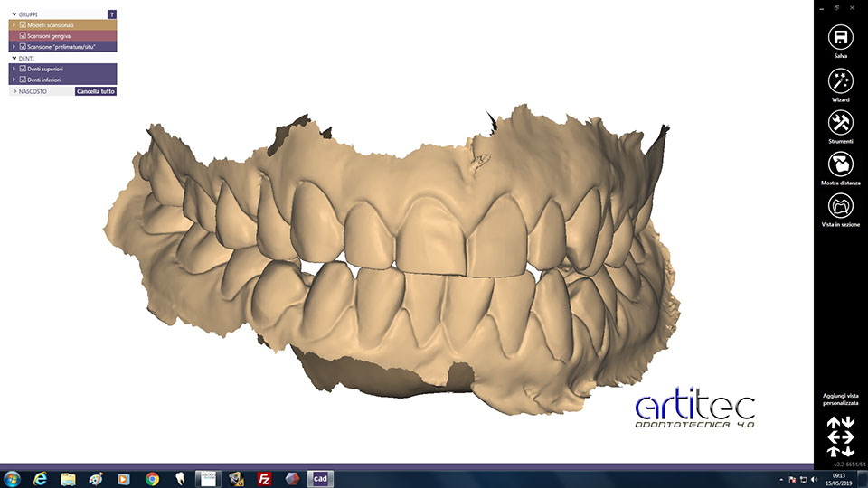Open FileZilla from the taskbar
868x488 pixels.
click(265, 478)
